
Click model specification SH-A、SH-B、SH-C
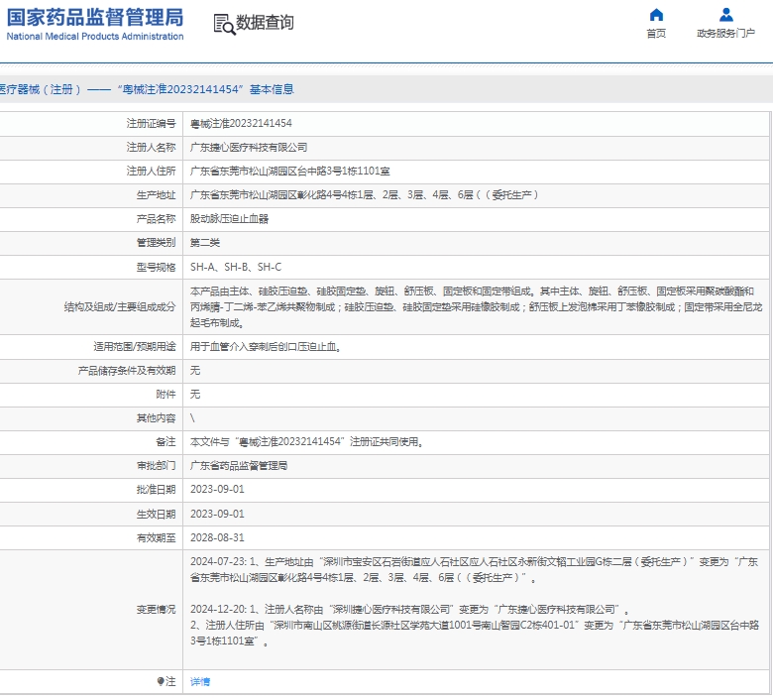point(236,267)
